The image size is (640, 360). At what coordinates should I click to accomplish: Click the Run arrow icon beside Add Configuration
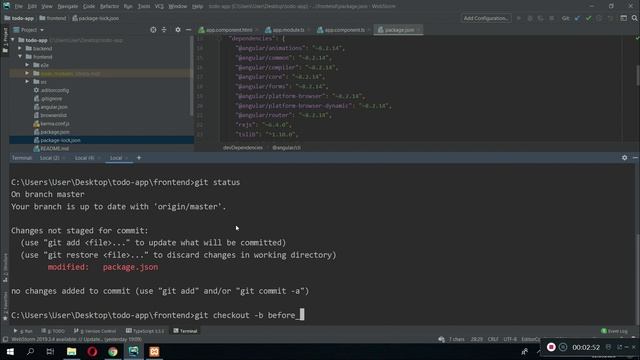coord(519,18)
